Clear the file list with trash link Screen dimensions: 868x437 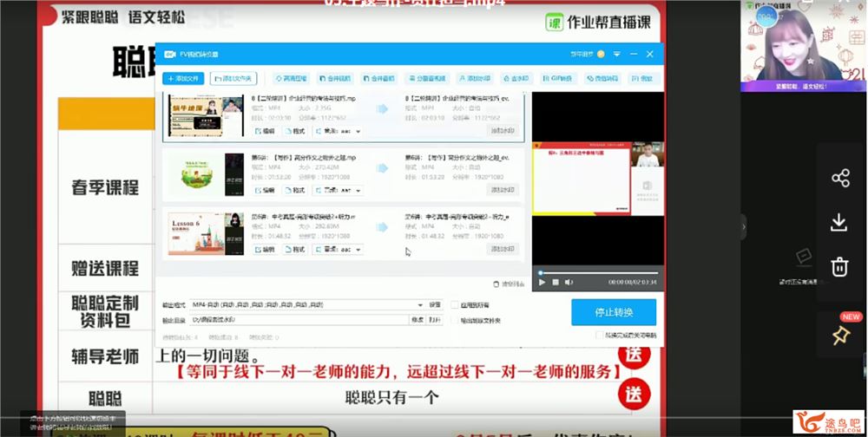pyautogui.click(x=509, y=284)
